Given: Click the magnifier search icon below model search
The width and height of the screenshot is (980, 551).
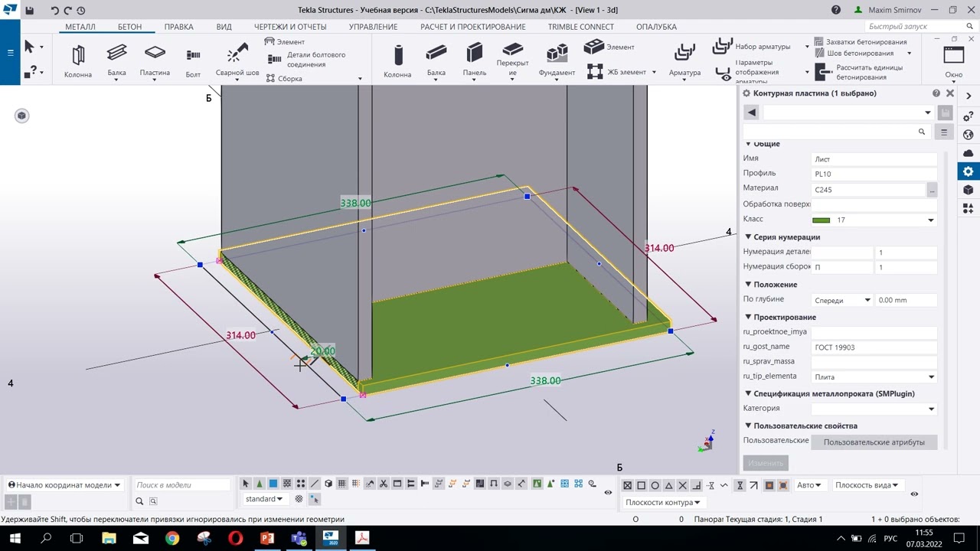Looking at the screenshot, I should [x=139, y=501].
